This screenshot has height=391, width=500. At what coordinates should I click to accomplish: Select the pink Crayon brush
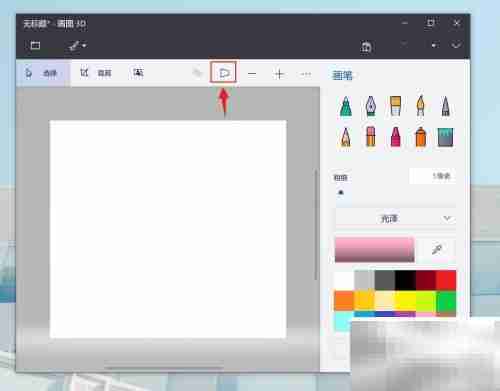395,137
